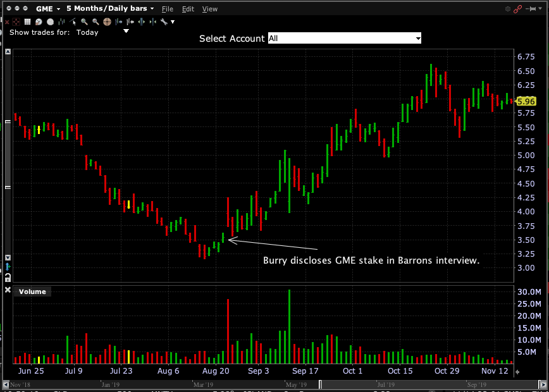Click the Select Account label
Image resolution: width=549 pixels, height=392 pixels.
point(231,39)
